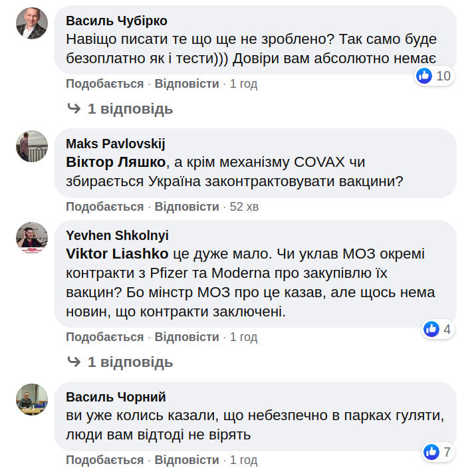The image size is (476, 468).
Task: Click the 52 хв timestamp on Maks's comment
Action: (244, 207)
